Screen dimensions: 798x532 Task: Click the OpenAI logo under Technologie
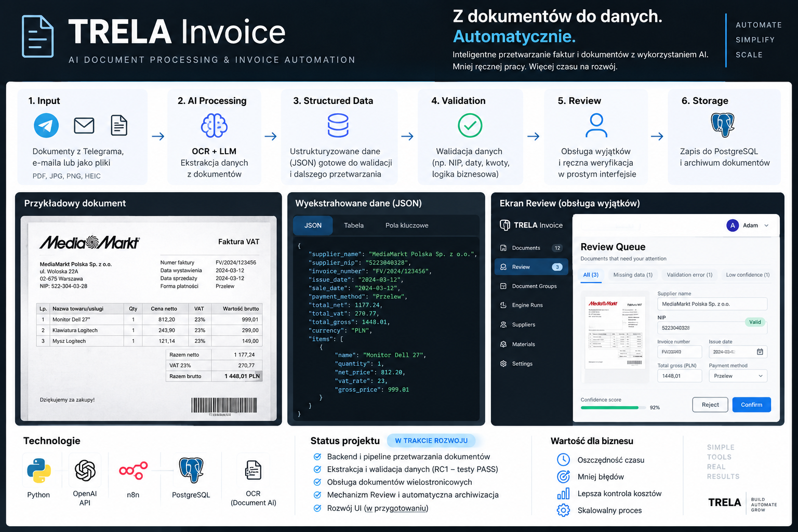click(x=85, y=471)
